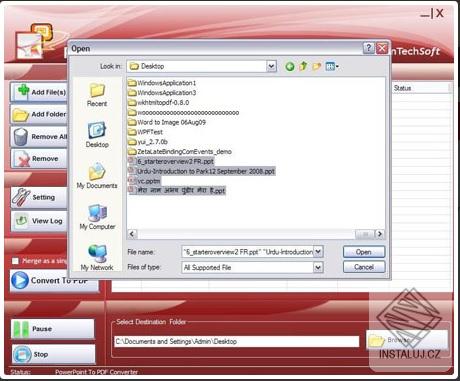Viewport: 460px width, 381px height.
Task: Select Urdu-Introduction to Park12 September 2008.ppt
Action: pos(202,171)
